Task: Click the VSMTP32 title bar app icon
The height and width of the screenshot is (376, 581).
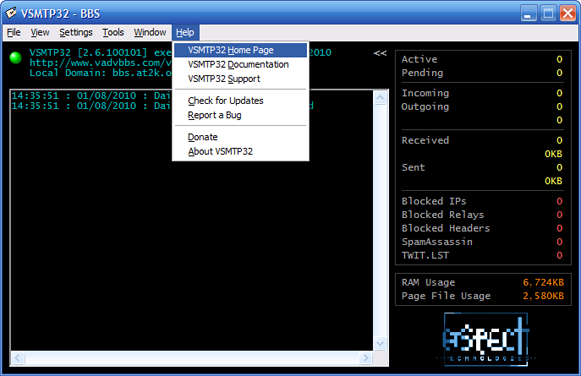Action: pos(11,13)
